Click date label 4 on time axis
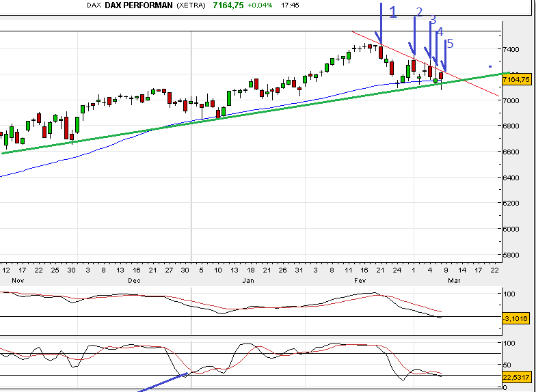The width and height of the screenshot is (536, 392). 430,270
